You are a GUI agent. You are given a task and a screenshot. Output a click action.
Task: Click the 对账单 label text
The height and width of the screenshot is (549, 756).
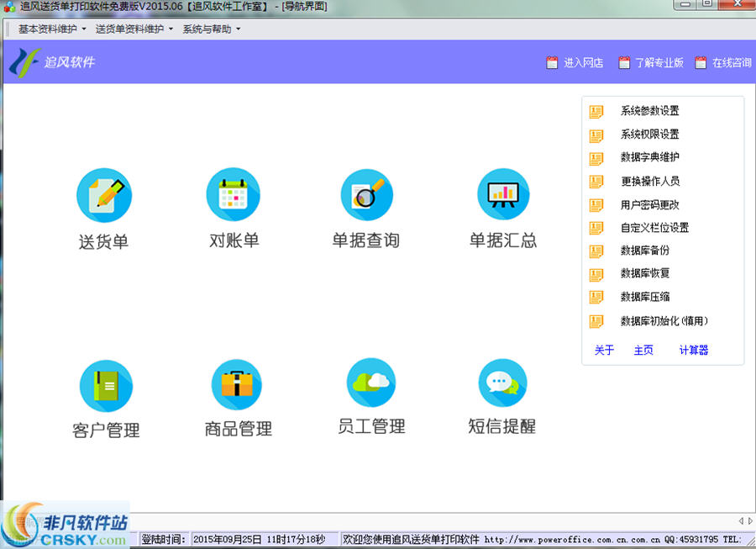(x=234, y=240)
